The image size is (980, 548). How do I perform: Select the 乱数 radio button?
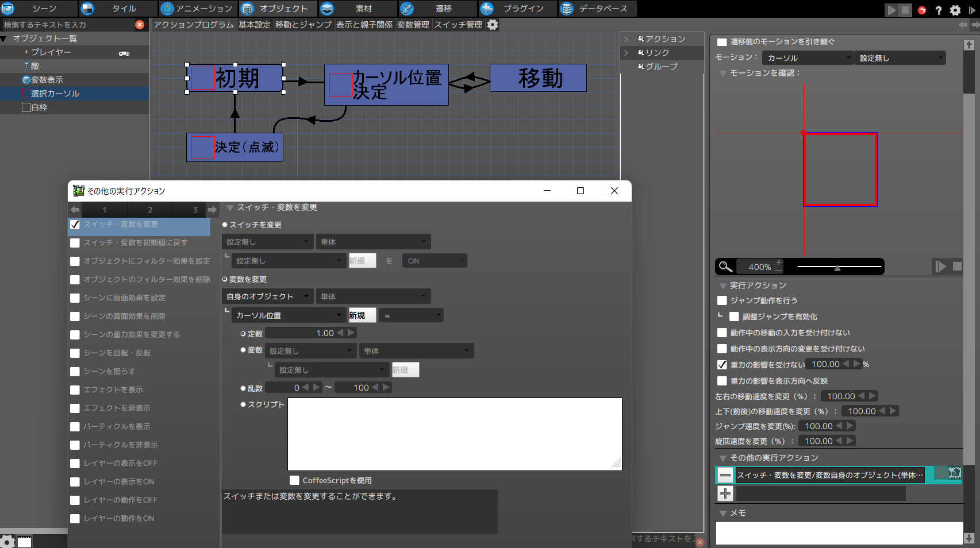tap(243, 387)
